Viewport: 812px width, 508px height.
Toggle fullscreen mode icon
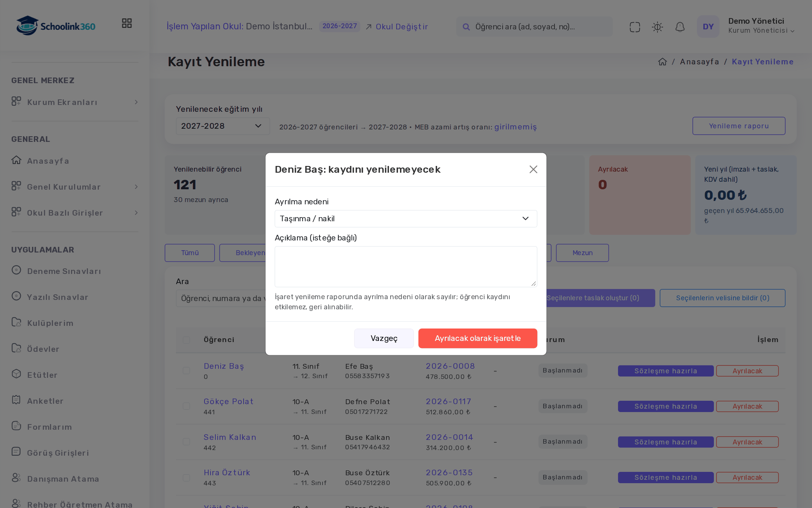[635, 27]
